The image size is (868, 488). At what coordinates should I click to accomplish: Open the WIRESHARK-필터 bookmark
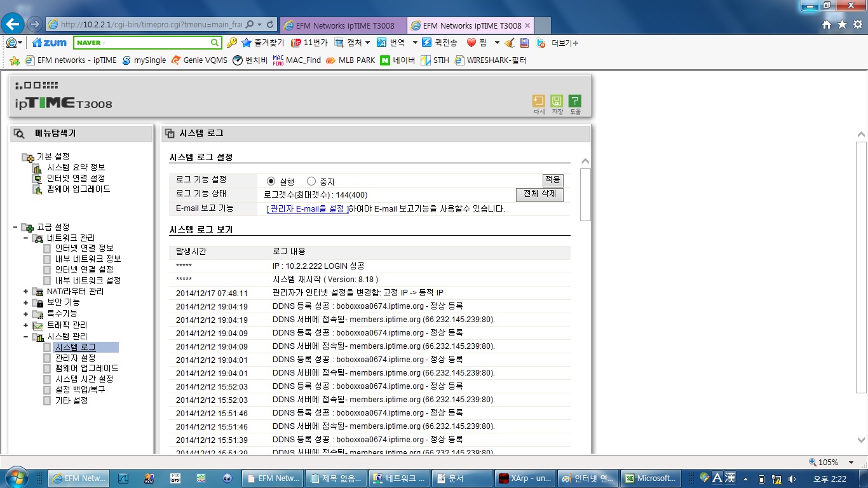pos(490,60)
